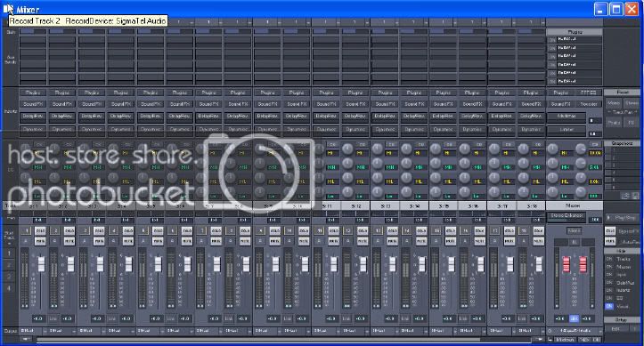Solo mixer channel S:12
The height and width of the screenshot is (346, 644).
click(x=363, y=231)
